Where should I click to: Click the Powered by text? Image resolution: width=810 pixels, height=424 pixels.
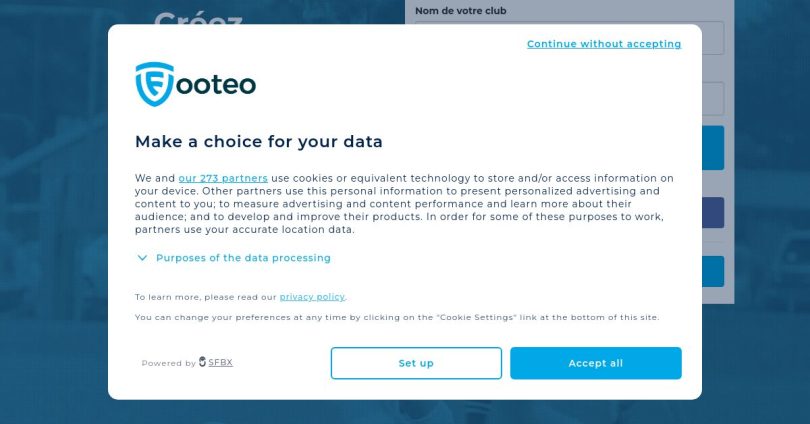[168, 363]
